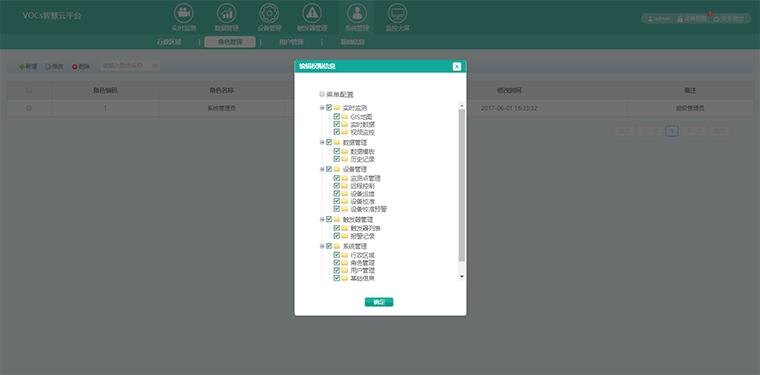Open 数据管理 chart icon in top navigation

coord(226,13)
